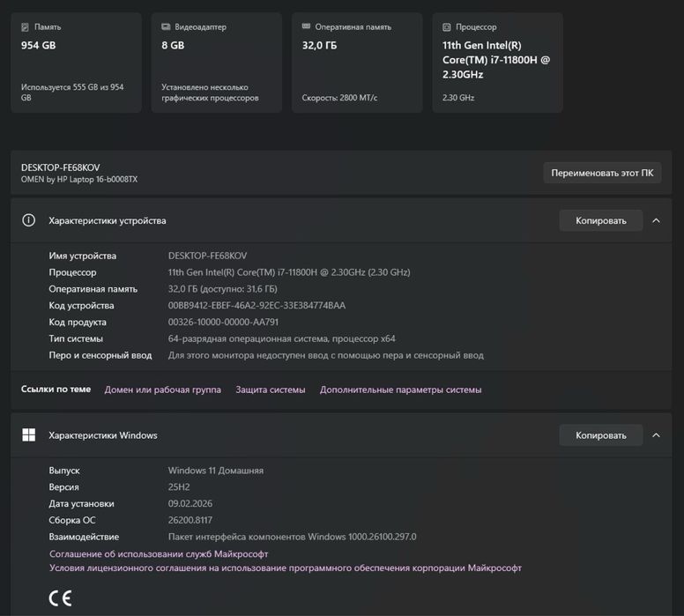Click the Скорость: 2800 МТ/с text

coord(340,98)
